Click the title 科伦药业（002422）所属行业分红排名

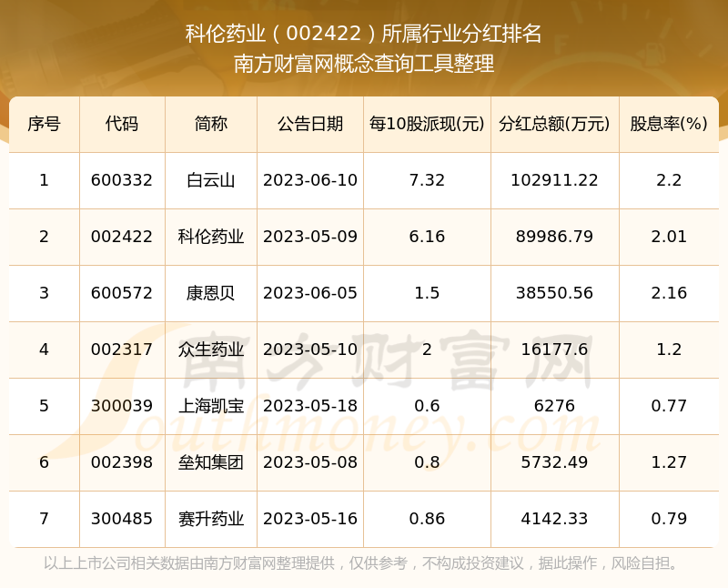[x=364, y=34]
